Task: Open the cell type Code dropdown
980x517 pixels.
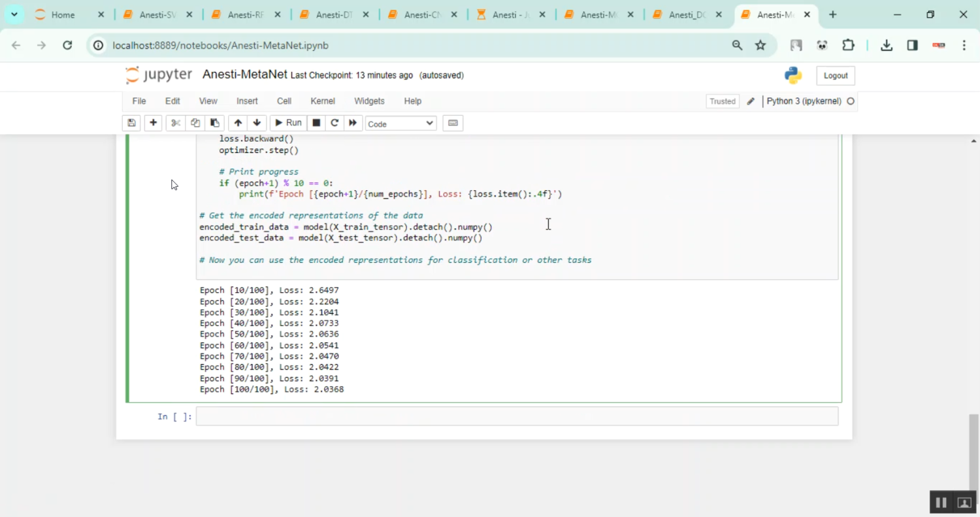Action: coord(400,124)
